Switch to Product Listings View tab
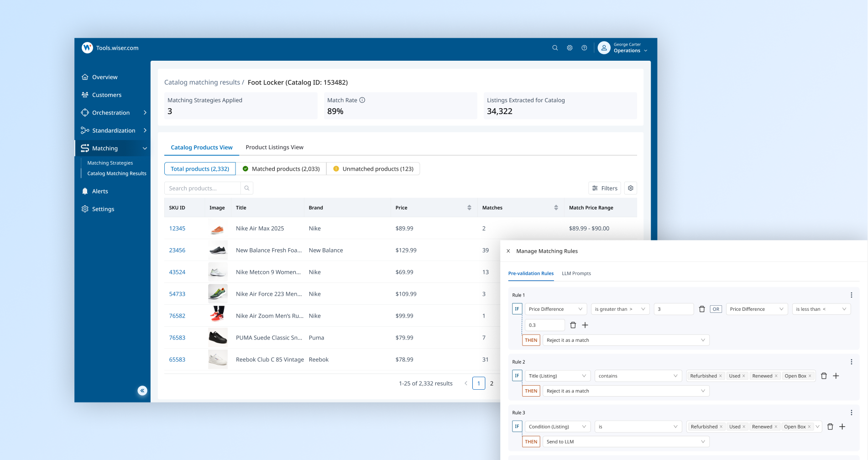The width and height of the screenshot is (868, 460). coord(274,147)
